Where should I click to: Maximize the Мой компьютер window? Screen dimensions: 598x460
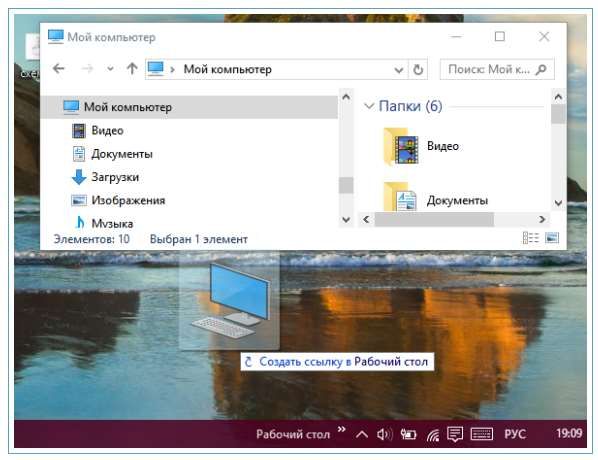500,36
